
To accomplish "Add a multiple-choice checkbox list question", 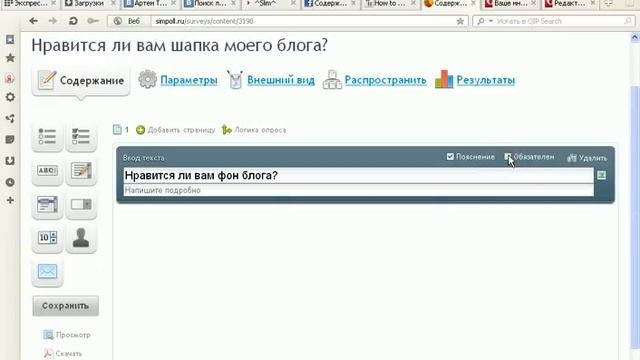I will pos(81,137).
